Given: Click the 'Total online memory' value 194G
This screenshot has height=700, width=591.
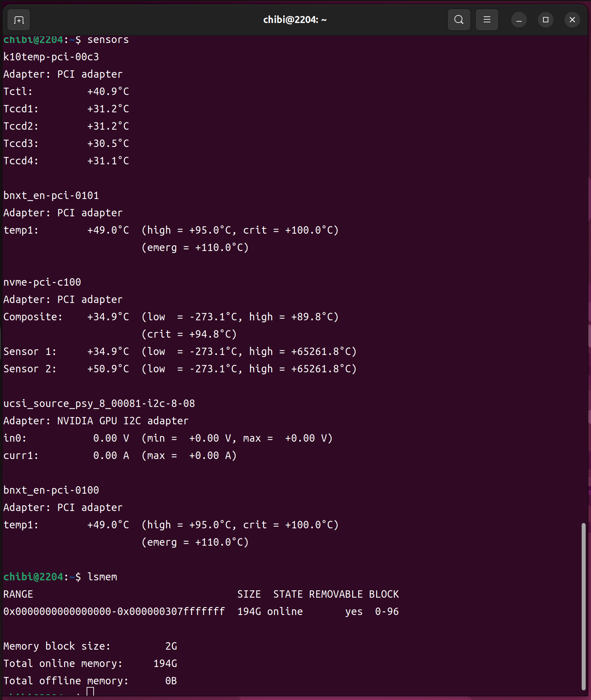Looking at the screenshot, I should coord(165,664).
